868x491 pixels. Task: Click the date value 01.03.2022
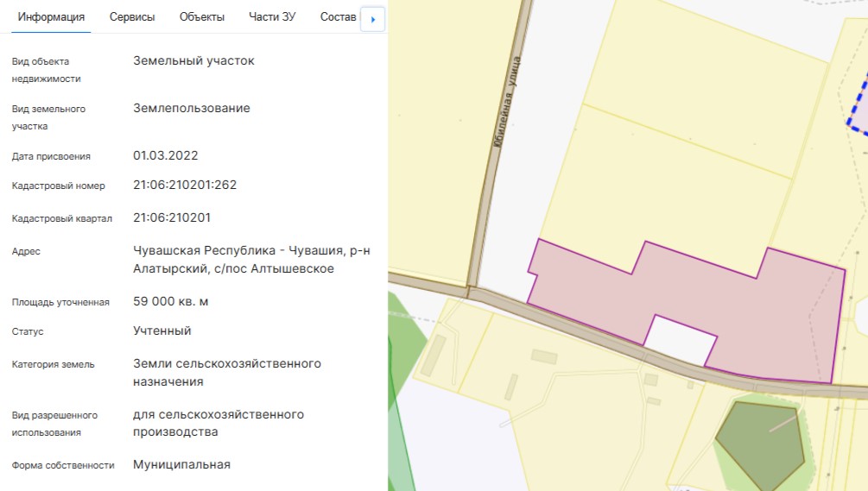(x=166, y=155)
